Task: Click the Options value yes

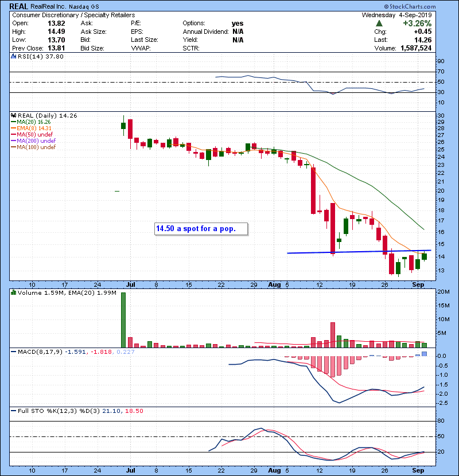Action: click(x=238, y=24)
